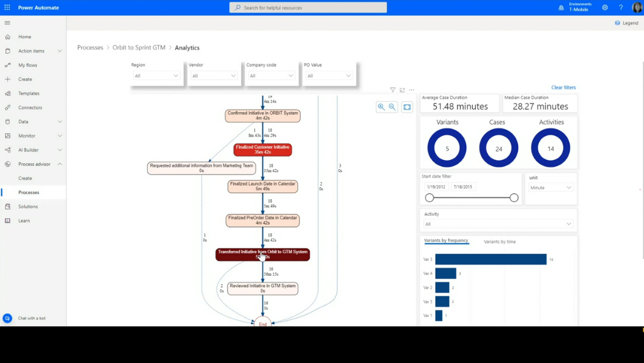Open the Legend panel
The width and height of the screenshot is (644, 363).
pos(627,23)
